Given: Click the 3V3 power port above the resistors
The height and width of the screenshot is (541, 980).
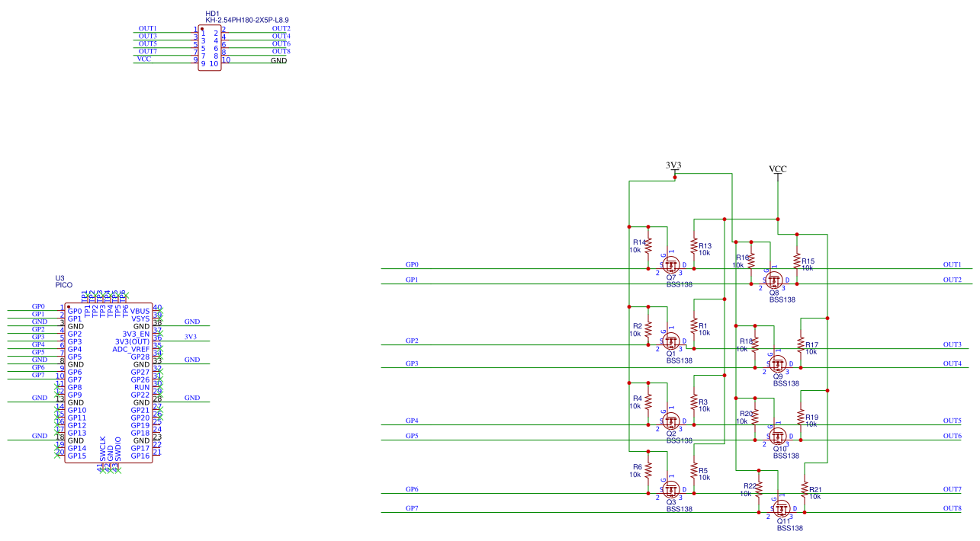Looking at the screenshot, I should [674, 168].
